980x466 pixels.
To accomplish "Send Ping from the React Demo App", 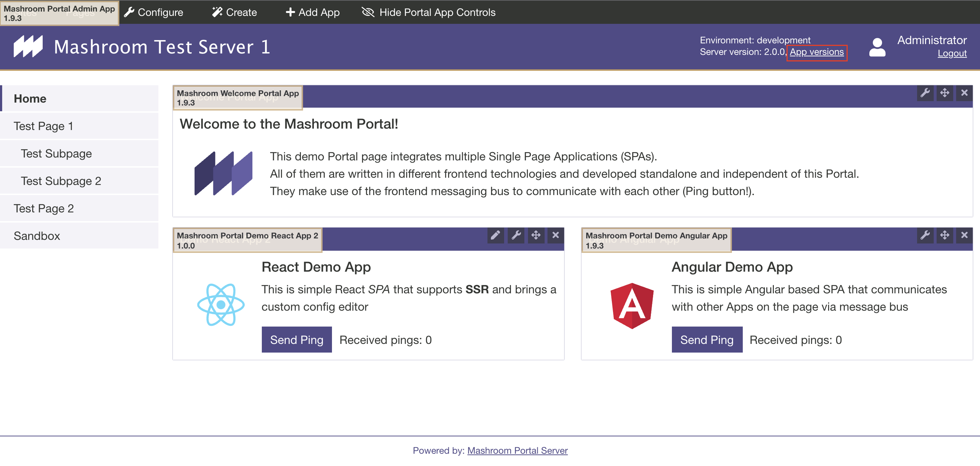I will [x=297, y=340].
